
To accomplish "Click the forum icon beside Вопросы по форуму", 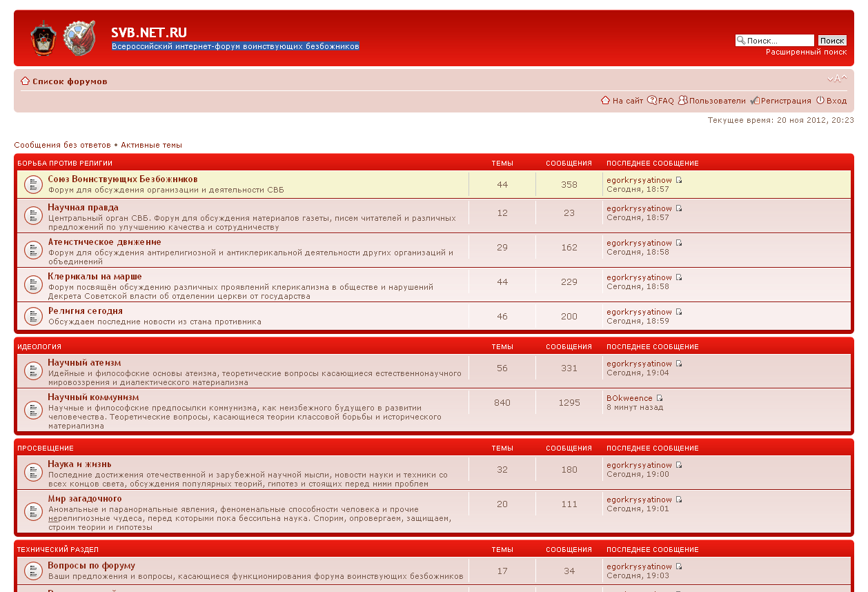I will tap(33, 571).
